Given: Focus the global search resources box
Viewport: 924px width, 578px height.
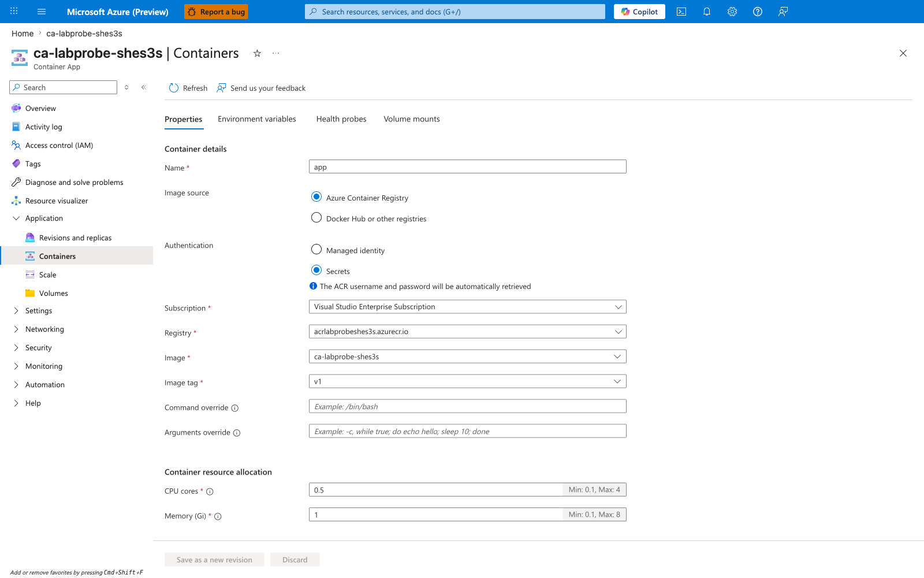Looking at the screenshot, I should (x=455, y=12).
